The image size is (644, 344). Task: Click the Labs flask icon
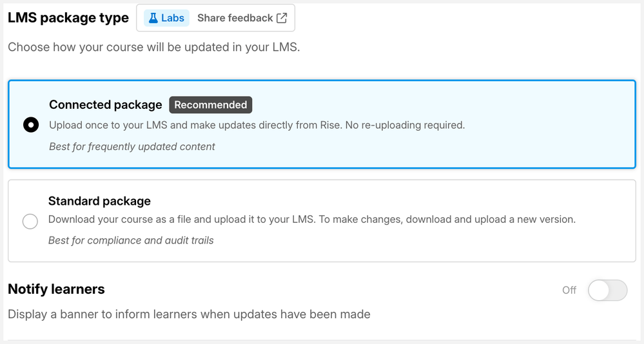153,18
